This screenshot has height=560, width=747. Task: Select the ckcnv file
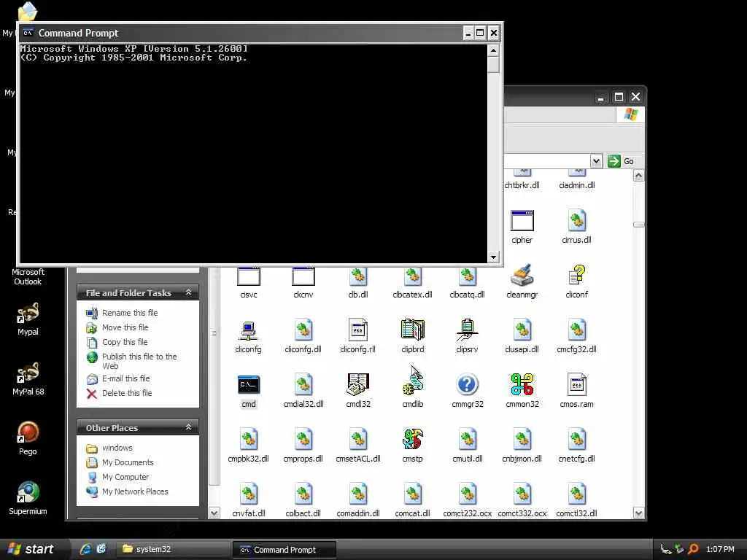point(303,284)
